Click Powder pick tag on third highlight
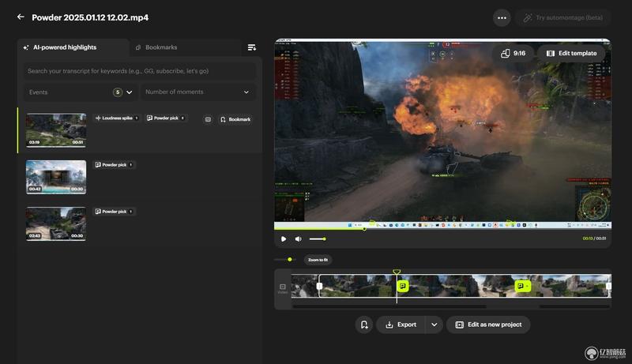 pos(114,212)
